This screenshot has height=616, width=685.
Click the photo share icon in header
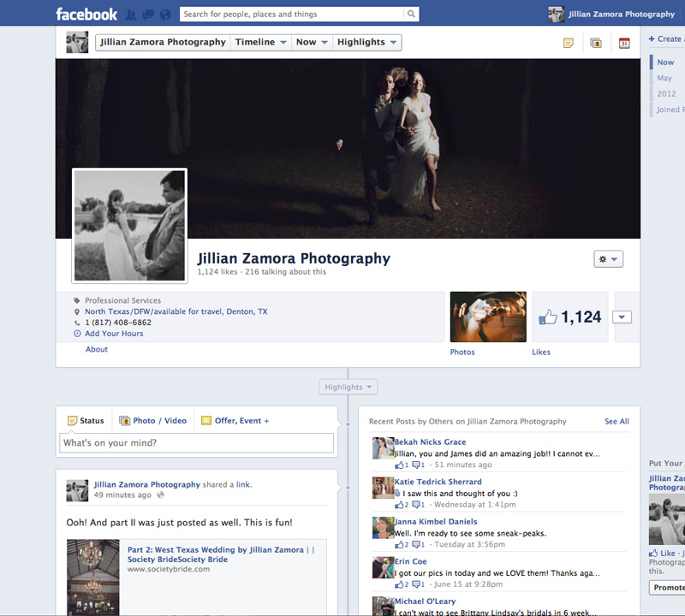[596, 43]
